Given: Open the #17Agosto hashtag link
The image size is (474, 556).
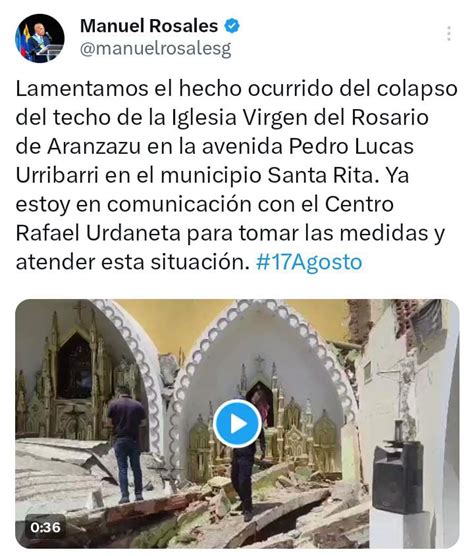Looking at the screenshot, I should click(309, 262).
